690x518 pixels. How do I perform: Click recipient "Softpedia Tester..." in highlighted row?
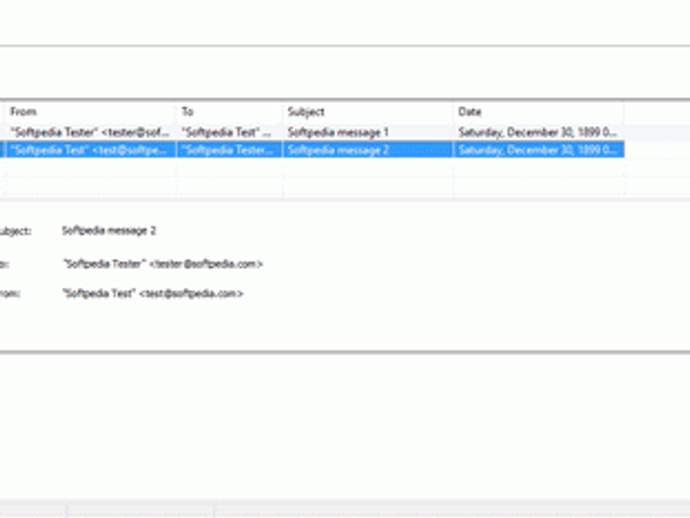(229, 150)
